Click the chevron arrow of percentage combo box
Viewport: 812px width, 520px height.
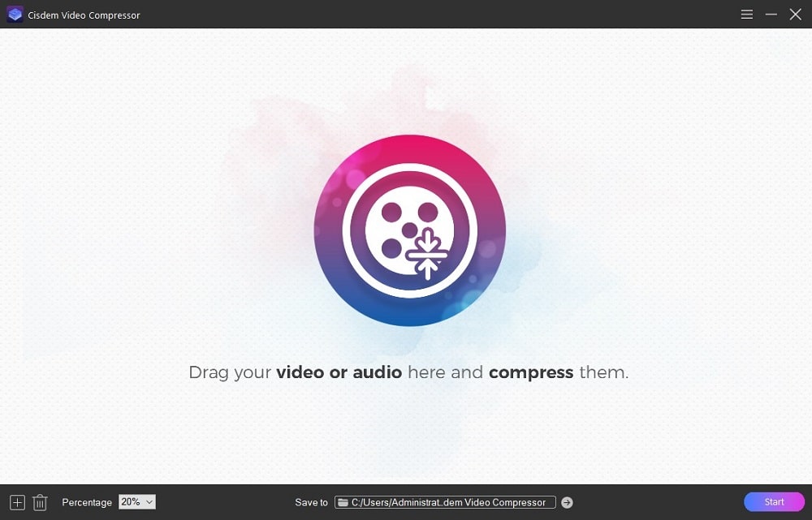149,502
